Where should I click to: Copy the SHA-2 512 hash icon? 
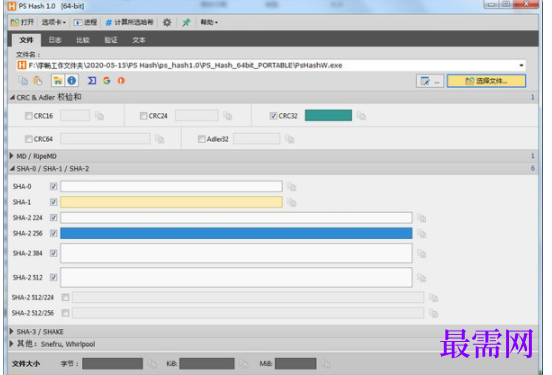click(422, 278)
